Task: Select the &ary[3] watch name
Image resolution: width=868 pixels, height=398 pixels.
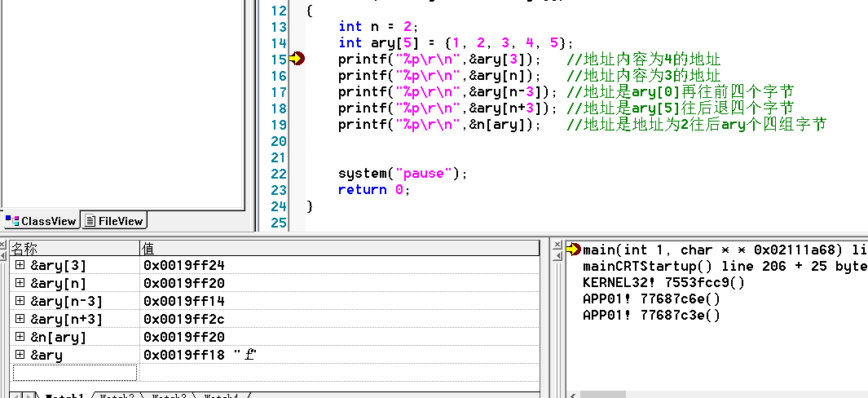Action: tap(59, 266)
